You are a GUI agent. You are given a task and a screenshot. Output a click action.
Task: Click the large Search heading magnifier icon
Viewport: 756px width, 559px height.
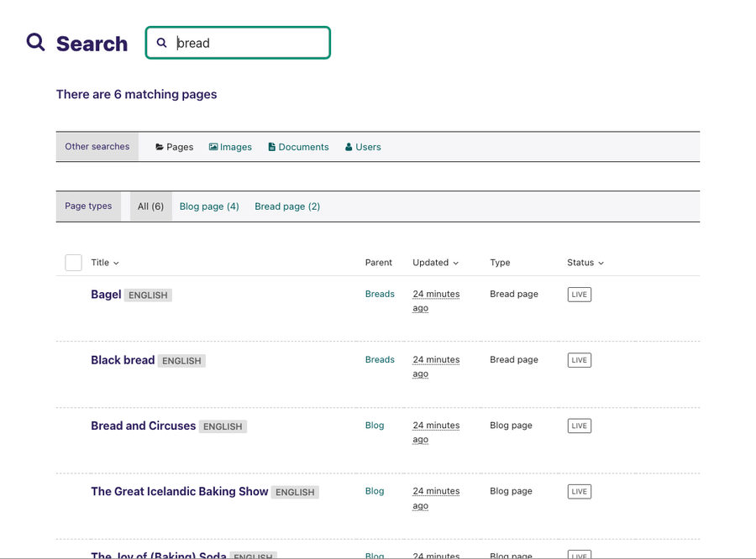[x=35, y=43]
